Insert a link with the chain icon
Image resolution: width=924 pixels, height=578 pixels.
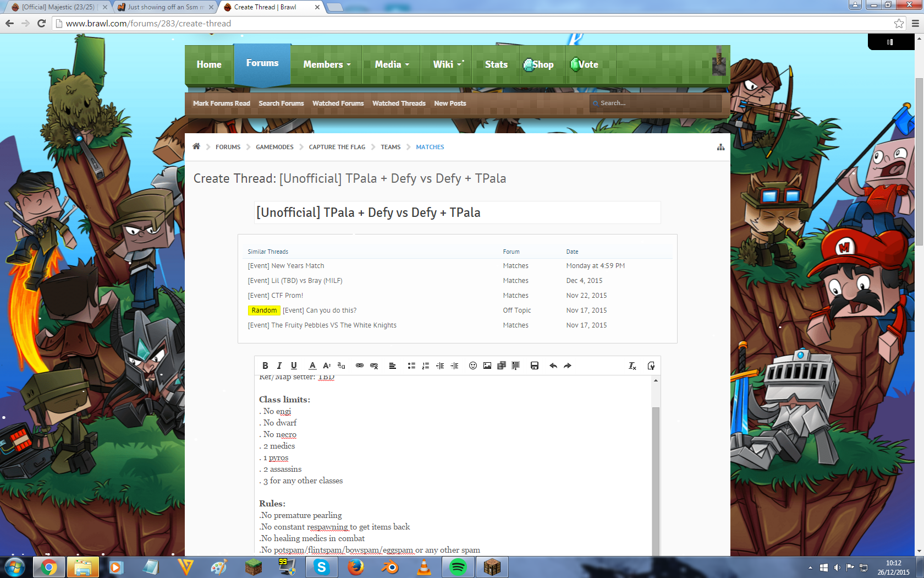[x=360, y=366]
